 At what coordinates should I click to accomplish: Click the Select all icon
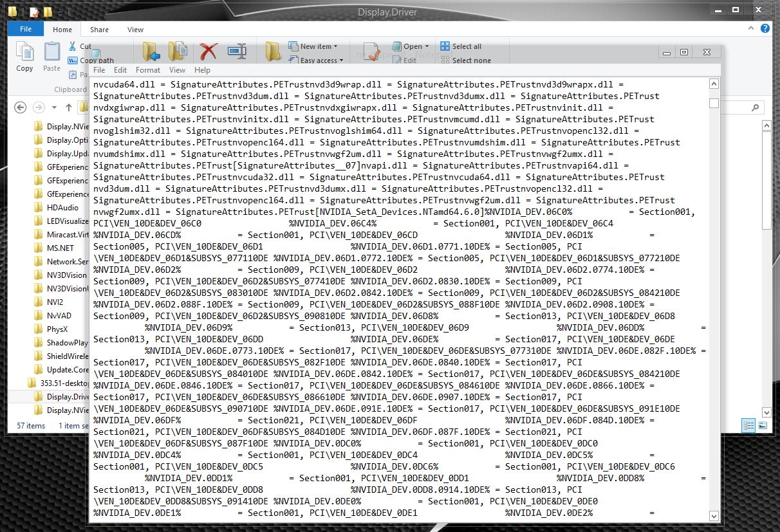click(445, 46)
